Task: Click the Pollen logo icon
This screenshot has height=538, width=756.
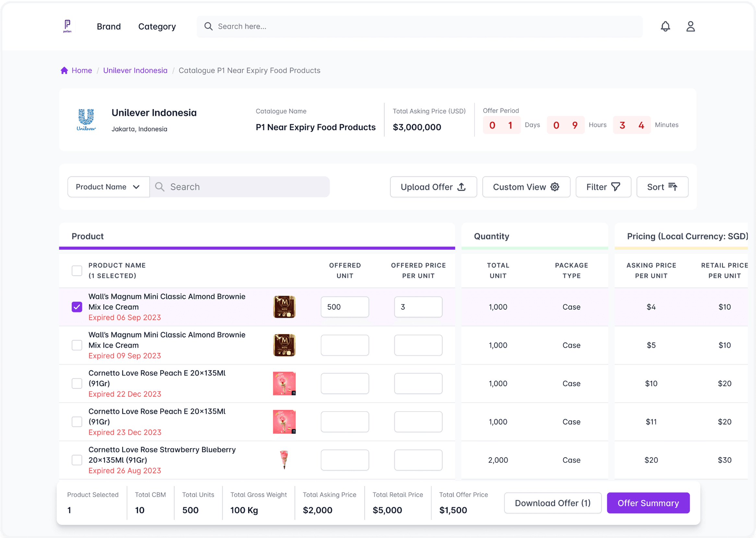Action: pos(67,26)
